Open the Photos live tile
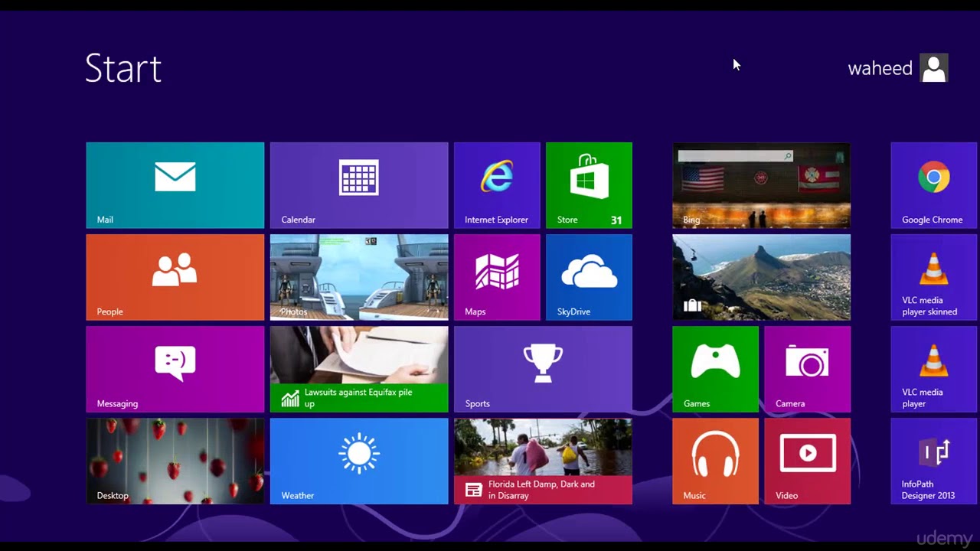 pos(359,277)
